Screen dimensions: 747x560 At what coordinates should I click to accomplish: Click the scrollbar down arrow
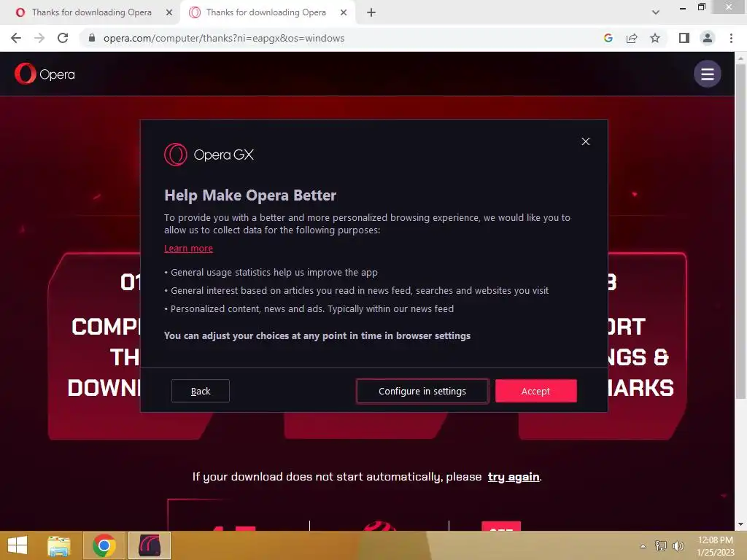[x=740, y=525]
